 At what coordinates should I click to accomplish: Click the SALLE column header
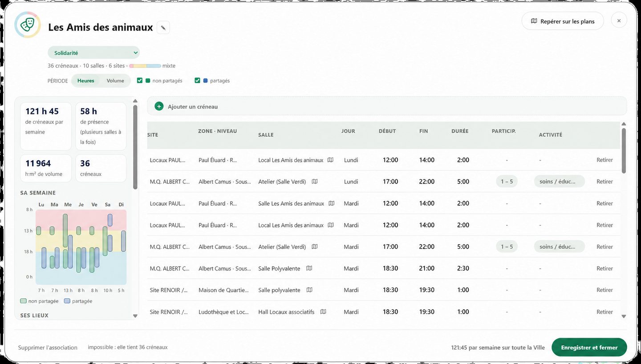(x=266, y=135)
